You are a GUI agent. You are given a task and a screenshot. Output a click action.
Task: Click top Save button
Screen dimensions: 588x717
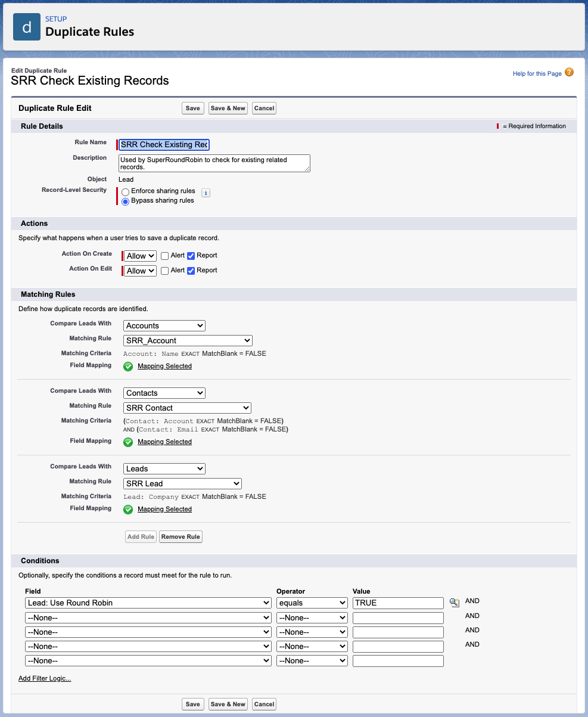point(193,108)
